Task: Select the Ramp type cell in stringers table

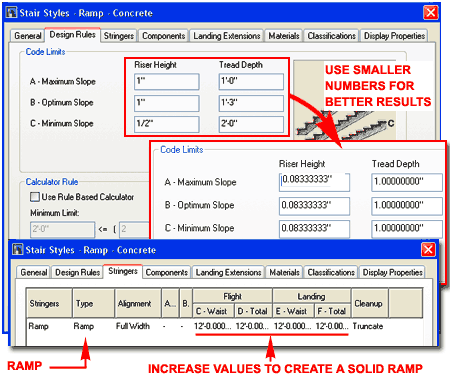Action: [x=84, y=326]
